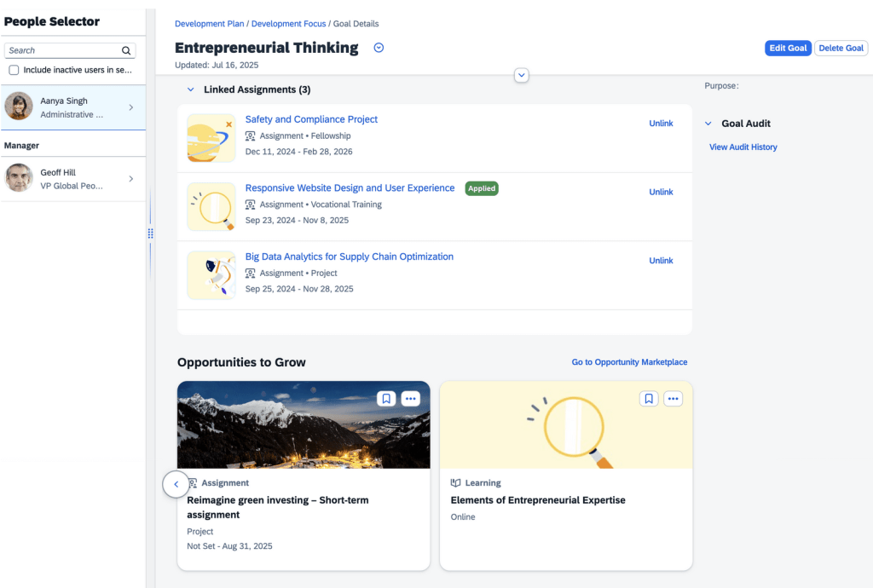873x588 pixels.
Task: Bookmark the Elements of Entrepreneurial Expertise card
Action: tap(649, 398)
